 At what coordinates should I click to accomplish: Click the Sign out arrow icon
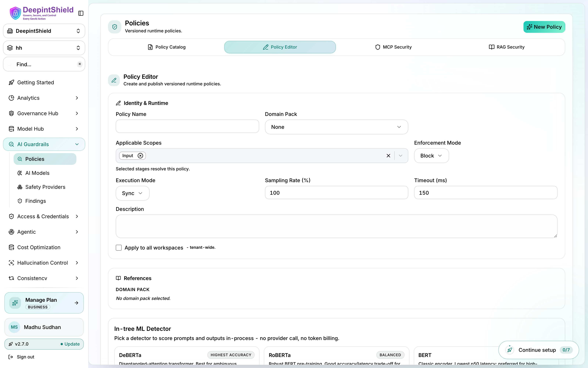pos(11,357)
